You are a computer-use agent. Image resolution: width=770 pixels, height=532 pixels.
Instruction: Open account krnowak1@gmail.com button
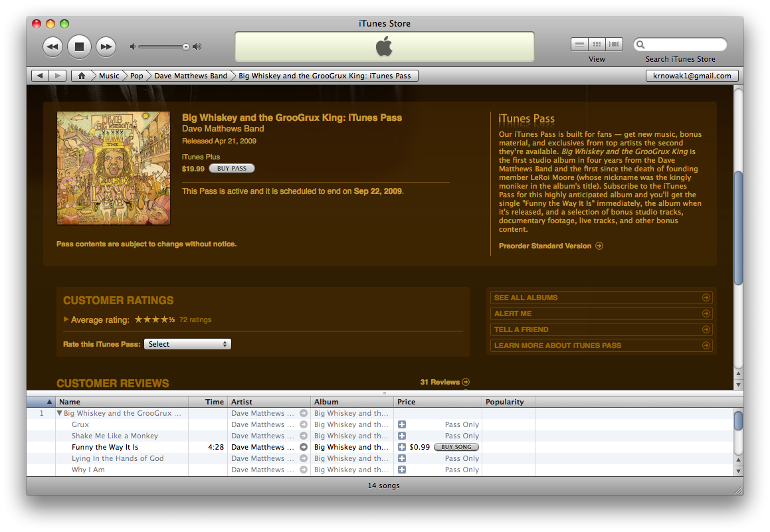click(x=692, y=76)
